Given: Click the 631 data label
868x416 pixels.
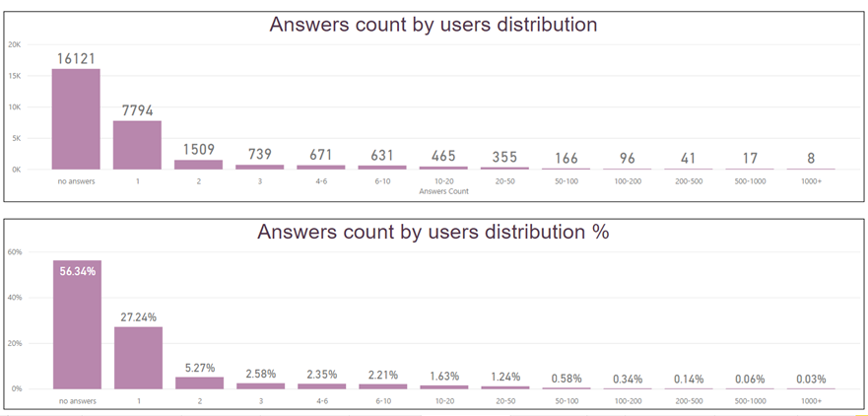Looking at the screenshot, I should click(381, 155).
